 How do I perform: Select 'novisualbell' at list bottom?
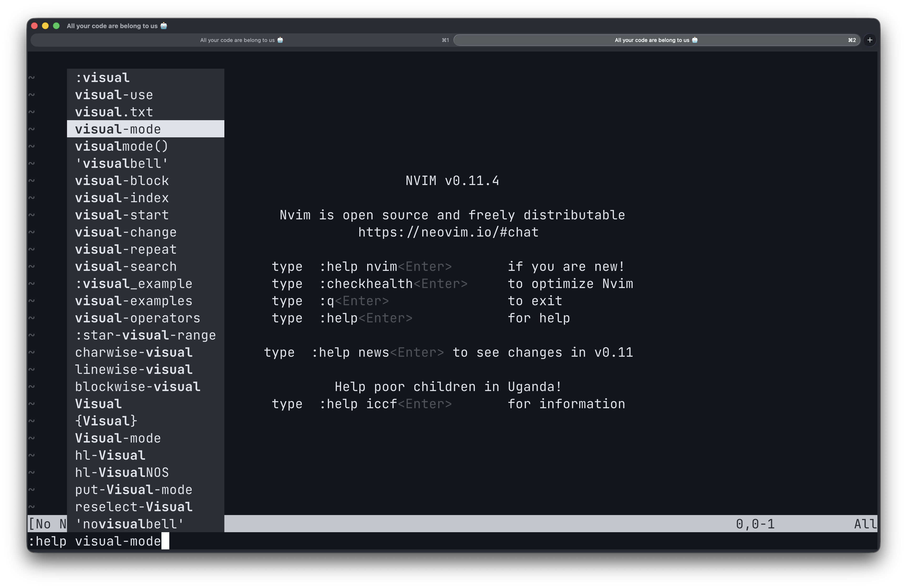click(x=129, y=524)
